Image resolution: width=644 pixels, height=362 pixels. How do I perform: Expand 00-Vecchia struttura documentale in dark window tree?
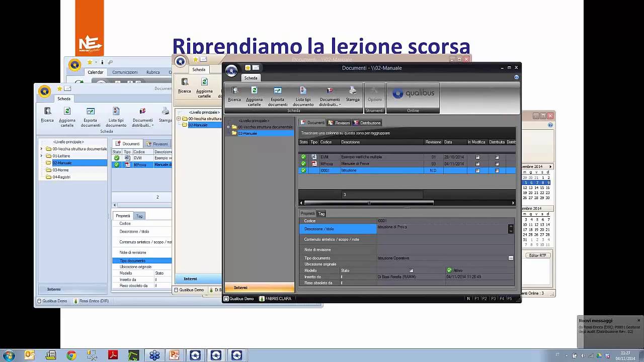(228, 127)
